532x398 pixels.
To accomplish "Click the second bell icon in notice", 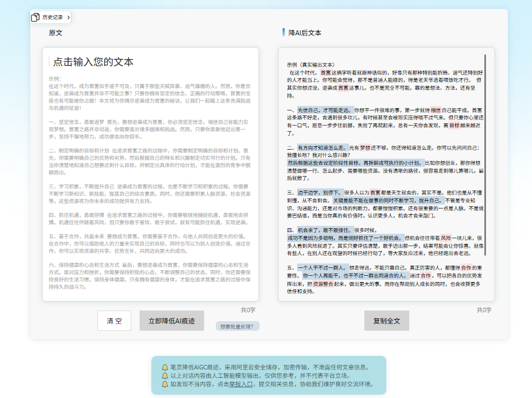I will (x=165, y=376).
